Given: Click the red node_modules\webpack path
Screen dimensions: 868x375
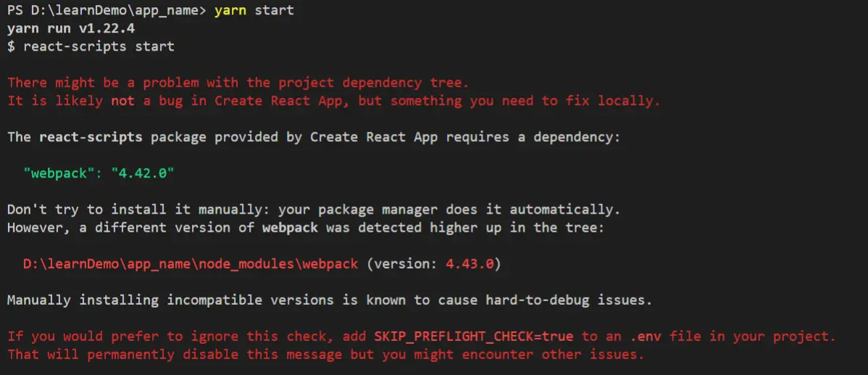Looking at the screenshot, I should tap(191, 264).
